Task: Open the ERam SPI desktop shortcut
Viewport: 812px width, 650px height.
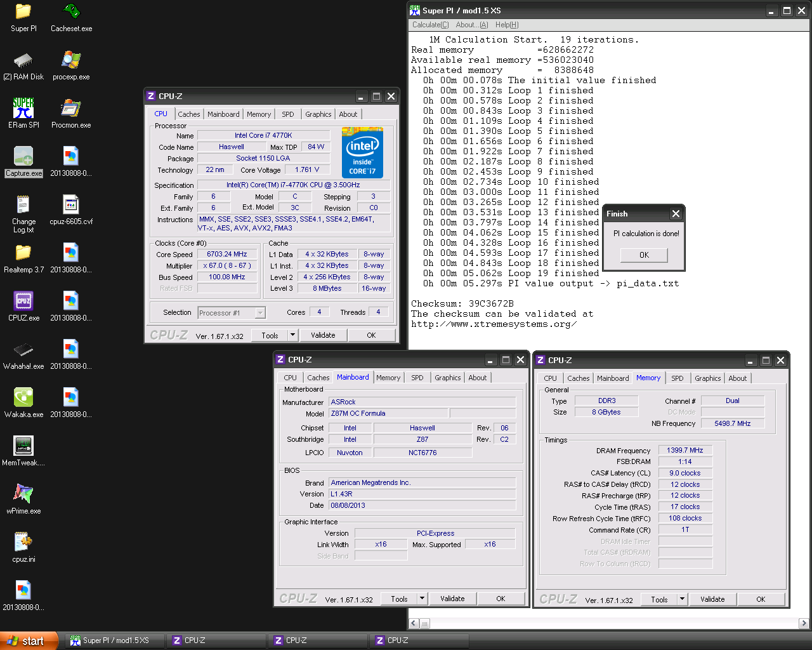Action: coord(23,114)
